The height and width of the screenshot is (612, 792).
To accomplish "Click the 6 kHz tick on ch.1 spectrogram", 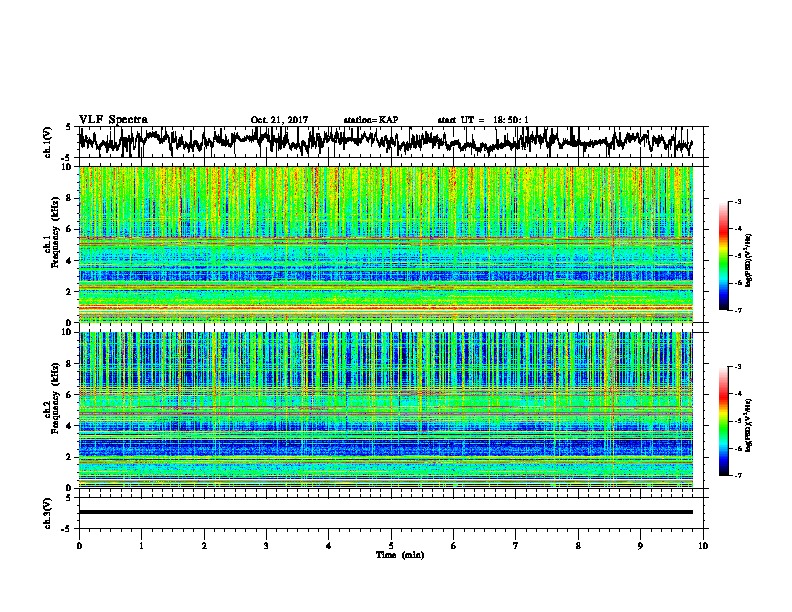I will 69,229.
